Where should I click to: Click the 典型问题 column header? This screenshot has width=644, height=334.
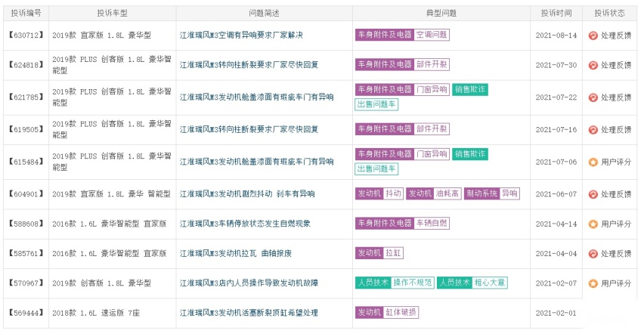click(x=441, y=13)
